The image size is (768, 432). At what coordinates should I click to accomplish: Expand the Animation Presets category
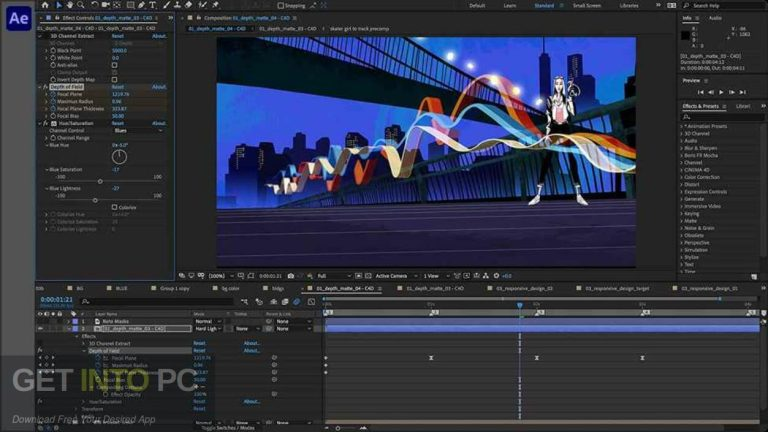point(681,126)
